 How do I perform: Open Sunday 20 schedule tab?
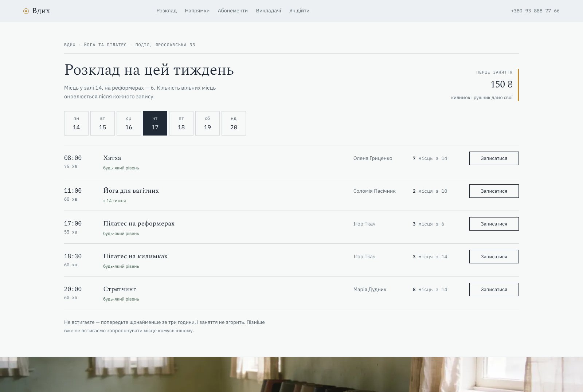tap(234, 123)
